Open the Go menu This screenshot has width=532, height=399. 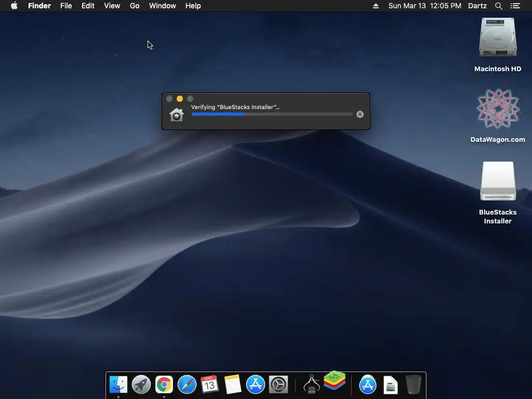tap(135, 6)
